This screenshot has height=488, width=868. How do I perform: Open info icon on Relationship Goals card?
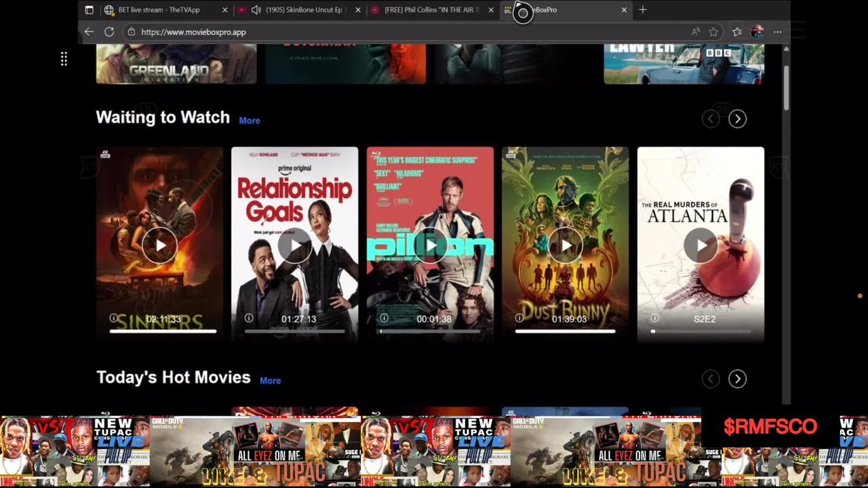[x=249, y=318]
